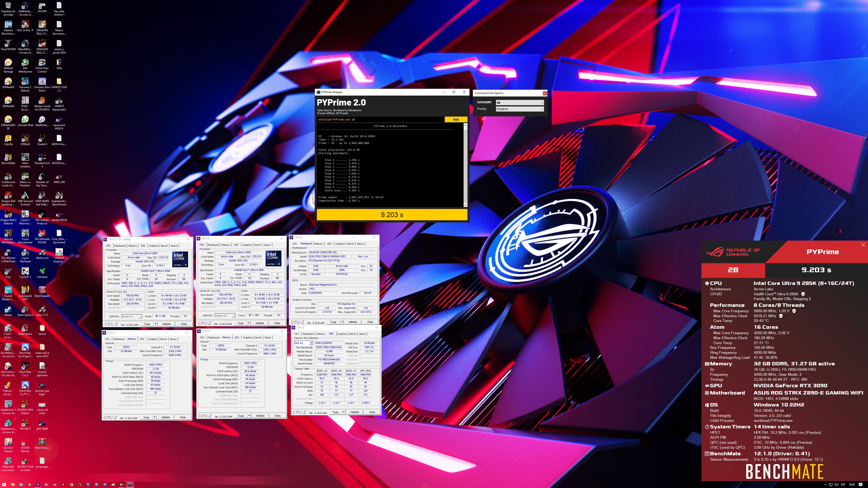The image size is (868, 488).
Task: Open the Papelera de reciclaje icon
Action: (x=8, y=9)
